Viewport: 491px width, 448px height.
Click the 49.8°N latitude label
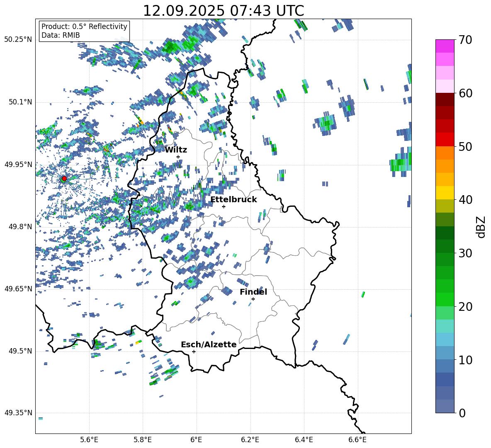pyautogui.click(x=20, y=227)
